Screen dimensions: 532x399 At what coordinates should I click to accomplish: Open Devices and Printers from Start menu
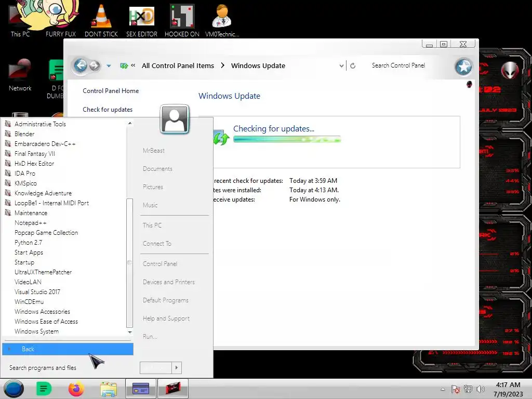click(x=169, y=282)
